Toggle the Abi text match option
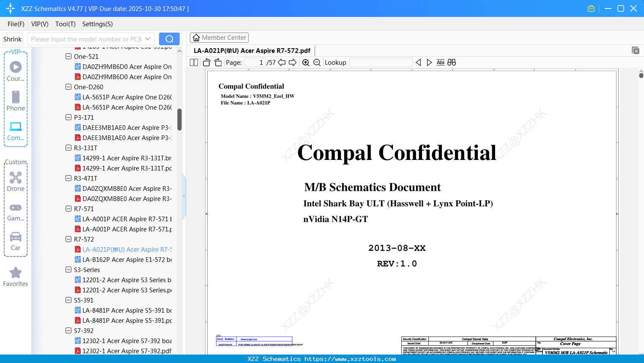 tap(440, 63)
